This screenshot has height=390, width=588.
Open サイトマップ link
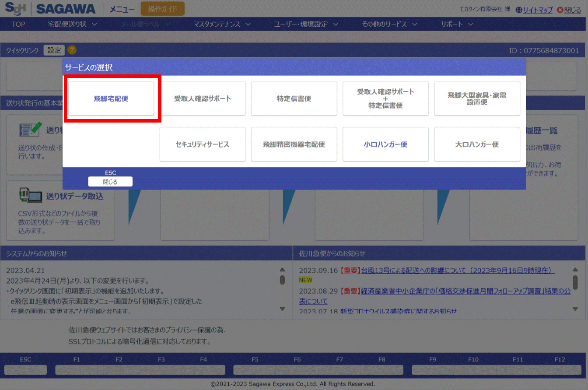click(x=538, y=10)
